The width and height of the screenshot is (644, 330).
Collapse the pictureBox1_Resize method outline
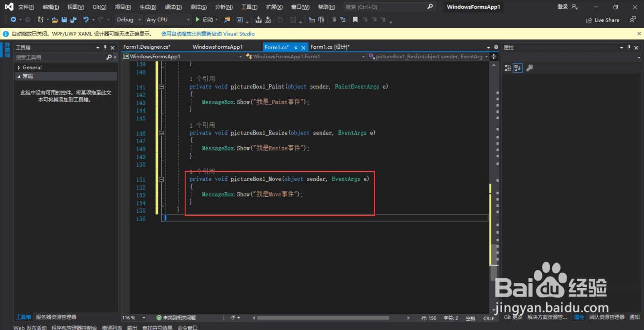click(x=161, y=133)
